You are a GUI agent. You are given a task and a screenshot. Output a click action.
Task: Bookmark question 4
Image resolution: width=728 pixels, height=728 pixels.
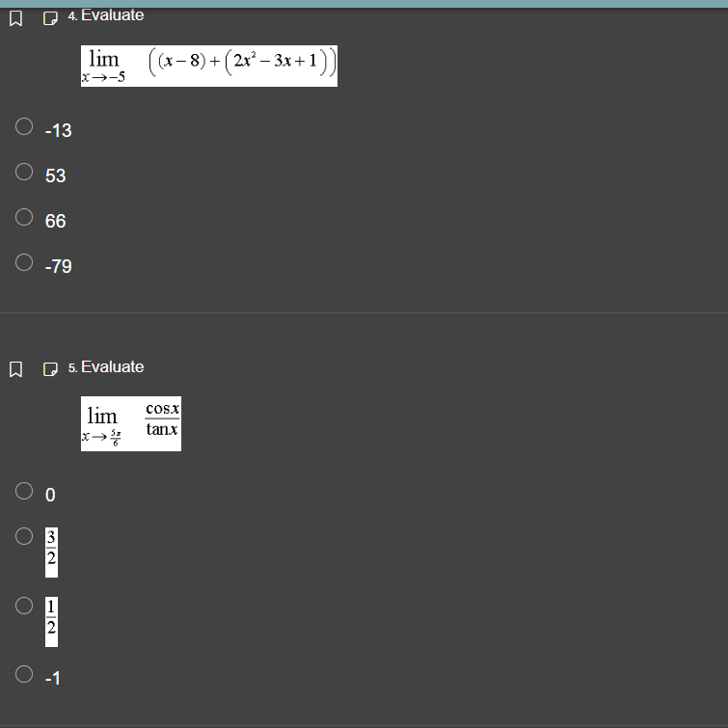(x=15, y=18)
